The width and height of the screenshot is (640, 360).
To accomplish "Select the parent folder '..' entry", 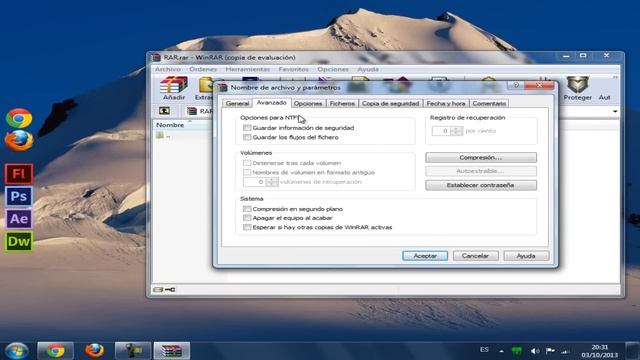I will point(163,136).
